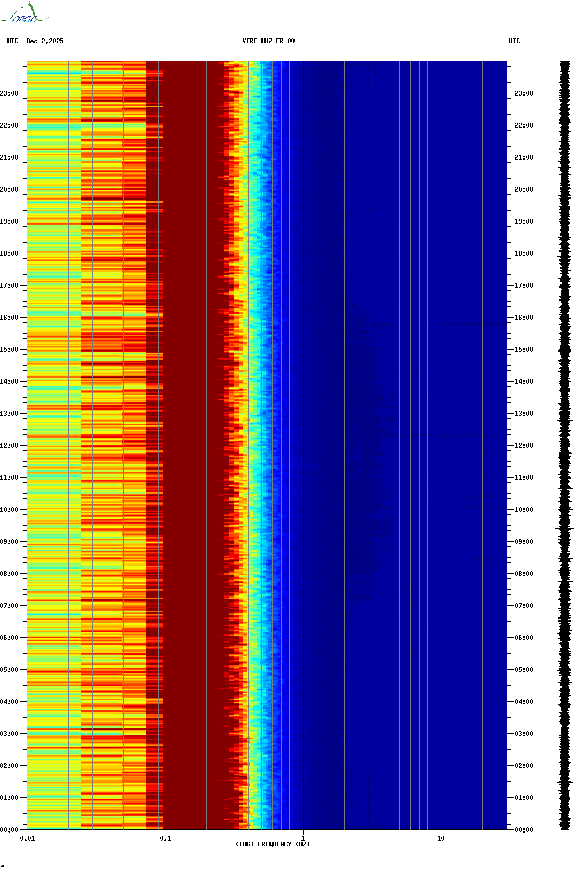Click the '1' frequency axis tick label

click(x=303, y=838)
